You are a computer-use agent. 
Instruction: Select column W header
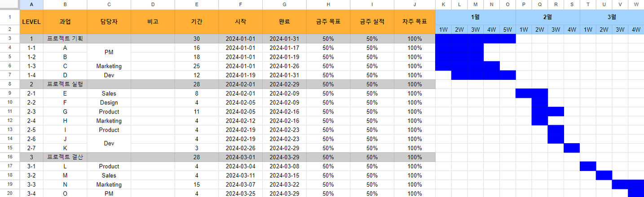tap(636, 4)
